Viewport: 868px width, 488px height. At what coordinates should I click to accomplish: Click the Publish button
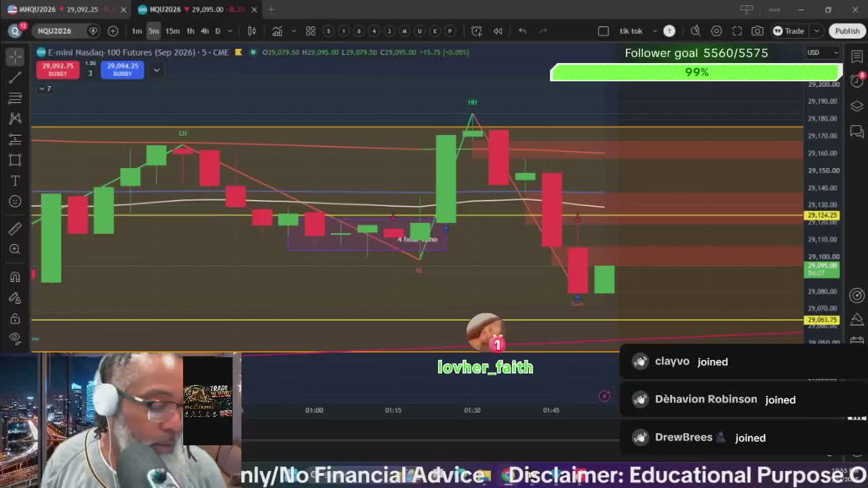tap(847, 30)
